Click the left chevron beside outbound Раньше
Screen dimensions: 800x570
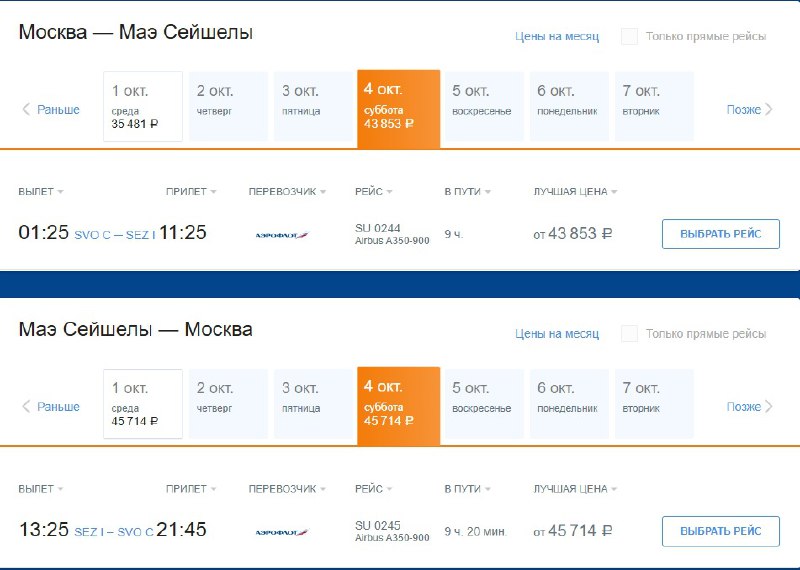26,109
